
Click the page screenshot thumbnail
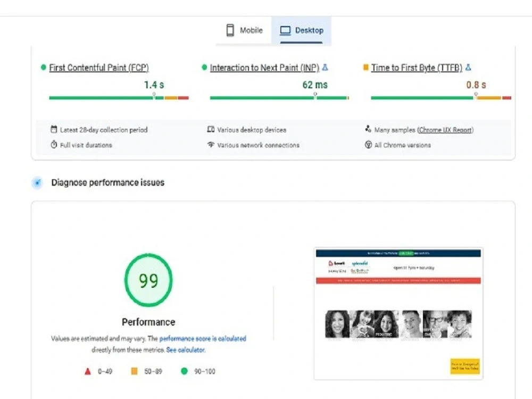click(x=398, y=313)
